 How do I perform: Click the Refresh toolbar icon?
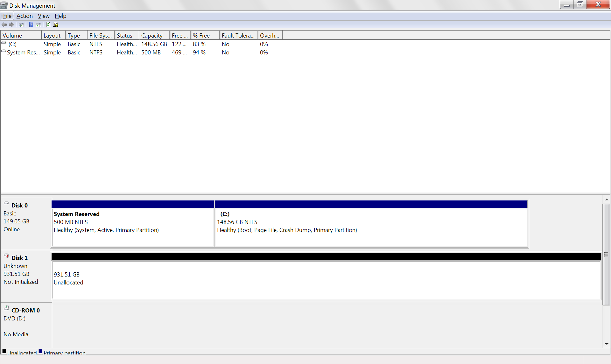tap(48, 25)
